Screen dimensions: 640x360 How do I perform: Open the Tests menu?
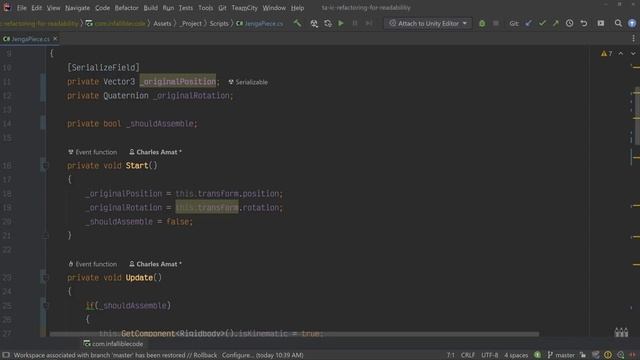point(186,8)
